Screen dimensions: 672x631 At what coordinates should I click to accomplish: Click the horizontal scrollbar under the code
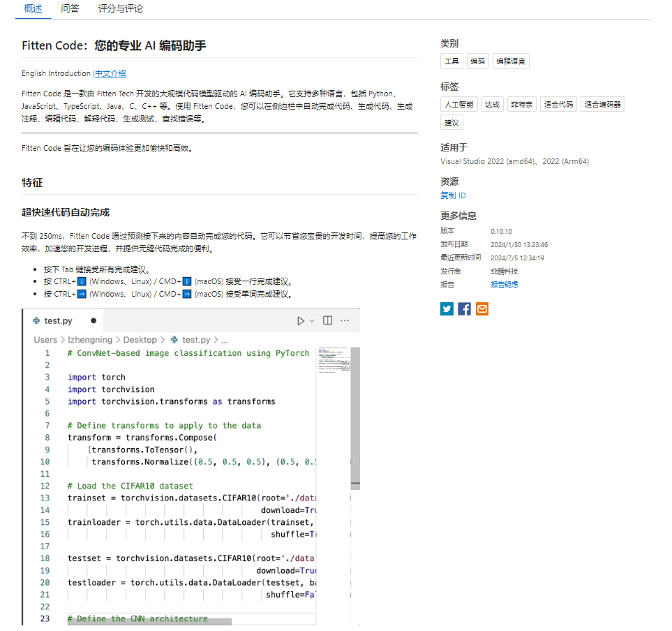(x=149, y=621)
